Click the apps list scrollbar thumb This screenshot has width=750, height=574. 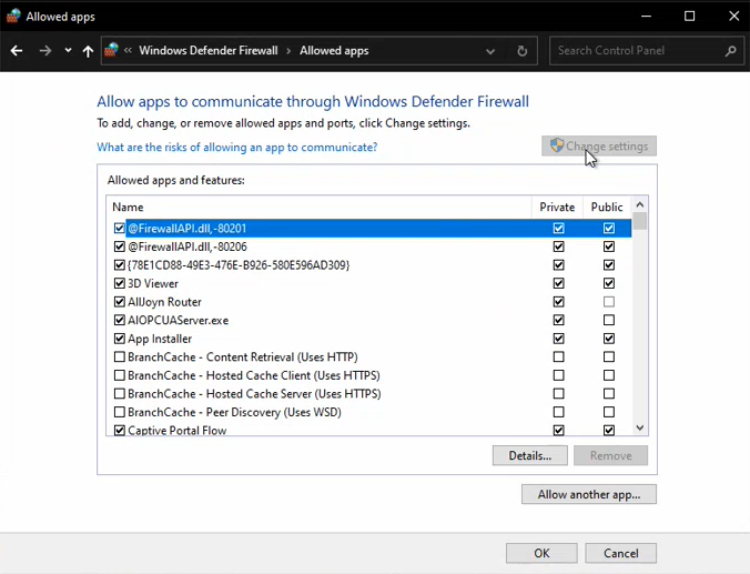(640, 221)
